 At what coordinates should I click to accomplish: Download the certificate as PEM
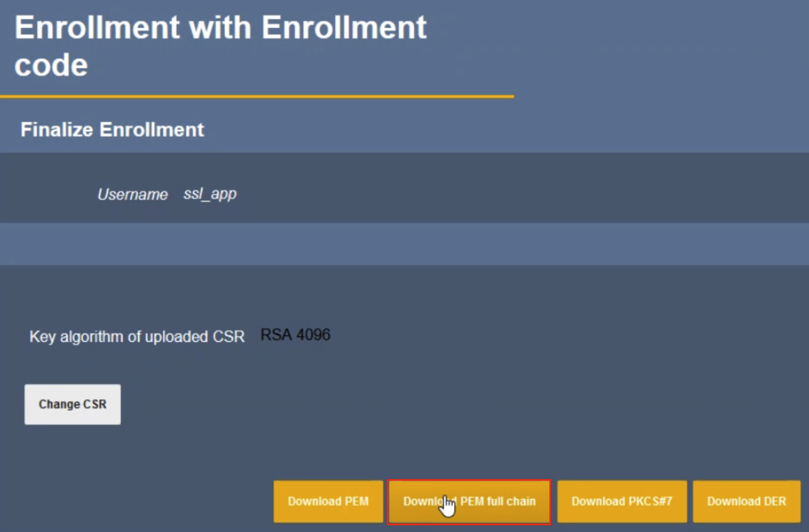(x=328, y=501)
